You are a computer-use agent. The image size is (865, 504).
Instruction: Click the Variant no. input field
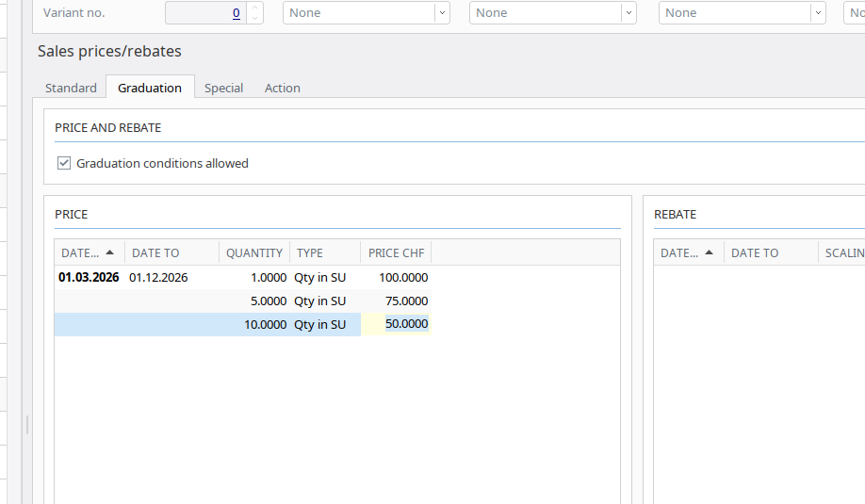click(204, 13)
